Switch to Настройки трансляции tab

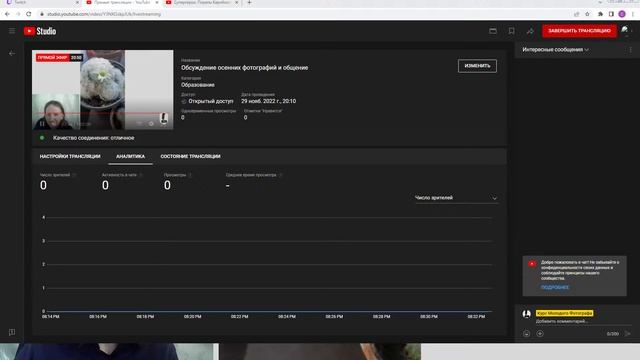pyautogui.click(x=70, y=156)
